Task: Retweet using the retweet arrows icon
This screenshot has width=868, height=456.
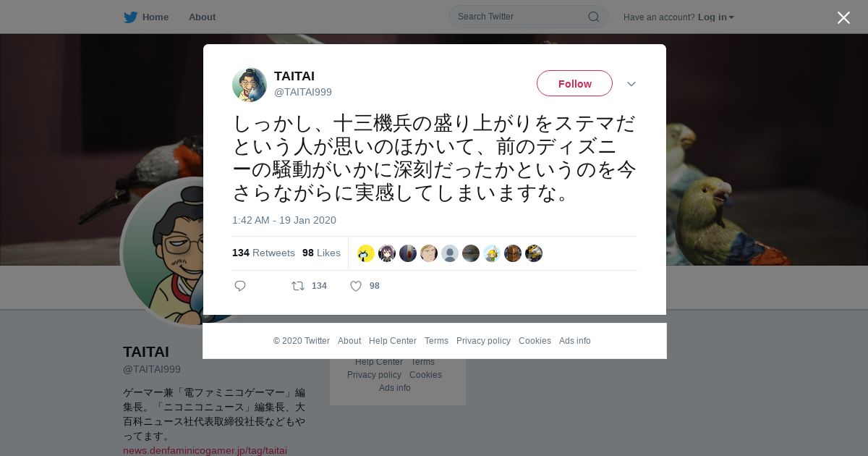Action: (298, 286)
